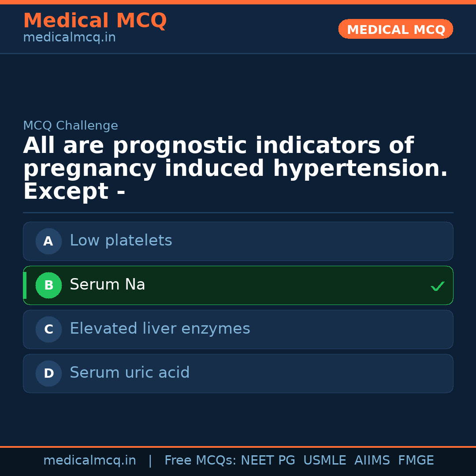Open the Medical MCQ header title
The image size is (476, 476).
click(95, 21)
